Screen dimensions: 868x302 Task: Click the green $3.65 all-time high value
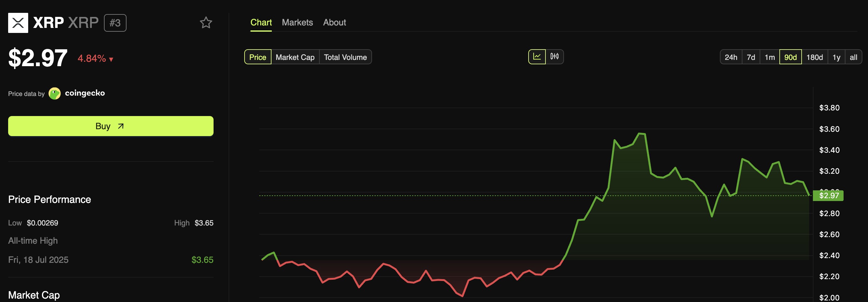point(202,259)
